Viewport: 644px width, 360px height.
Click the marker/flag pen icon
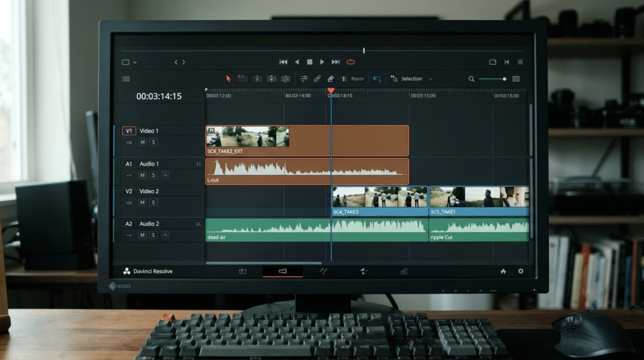point(331,79)
